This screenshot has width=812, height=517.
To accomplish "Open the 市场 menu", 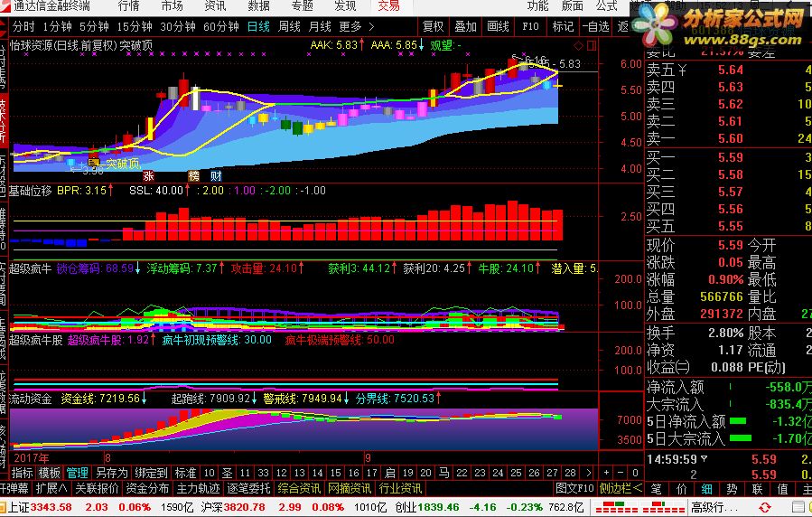I will pos(172,6).
